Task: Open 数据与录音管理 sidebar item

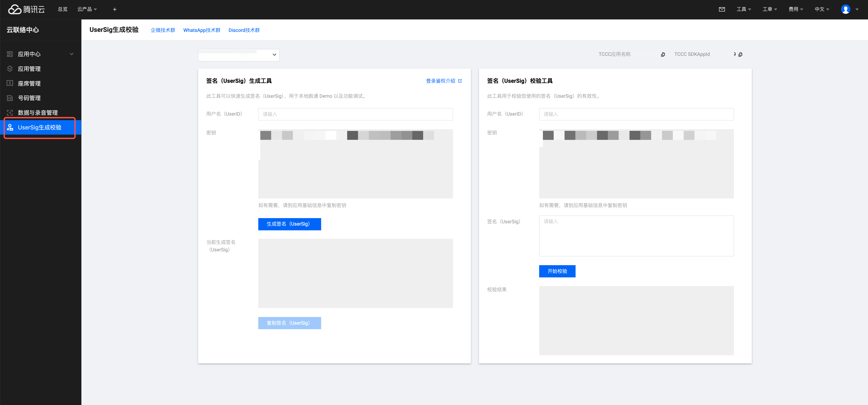Action: [x=38, y=113]
